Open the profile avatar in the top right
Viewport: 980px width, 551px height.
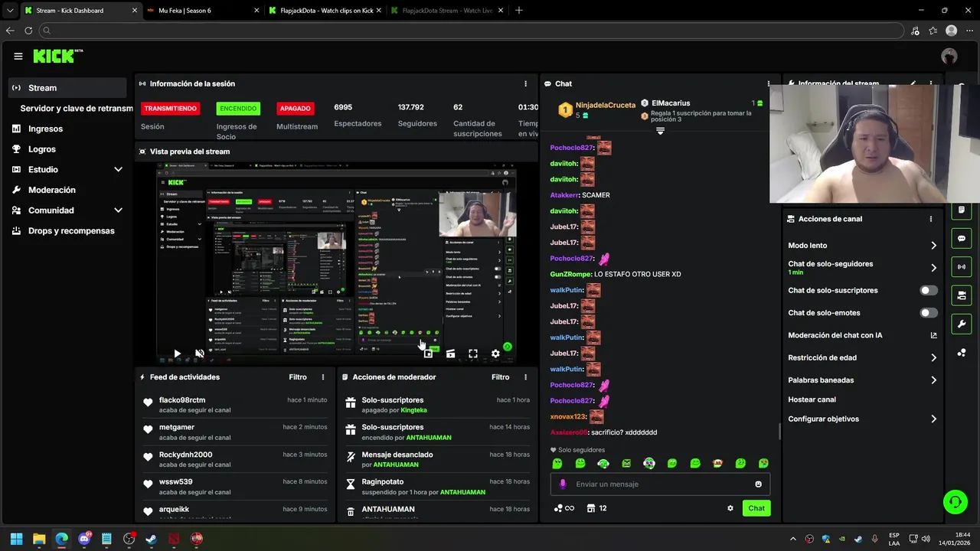(x=949, y=56)
